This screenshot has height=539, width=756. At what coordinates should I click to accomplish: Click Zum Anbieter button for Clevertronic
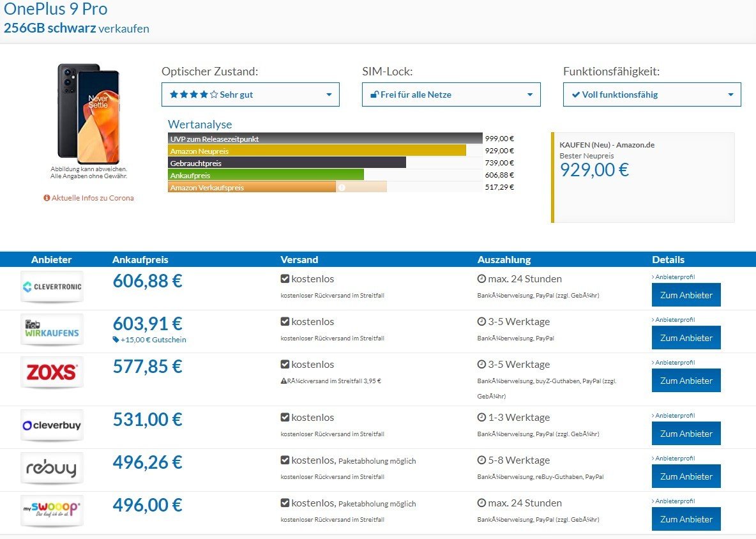click(686, 295)
